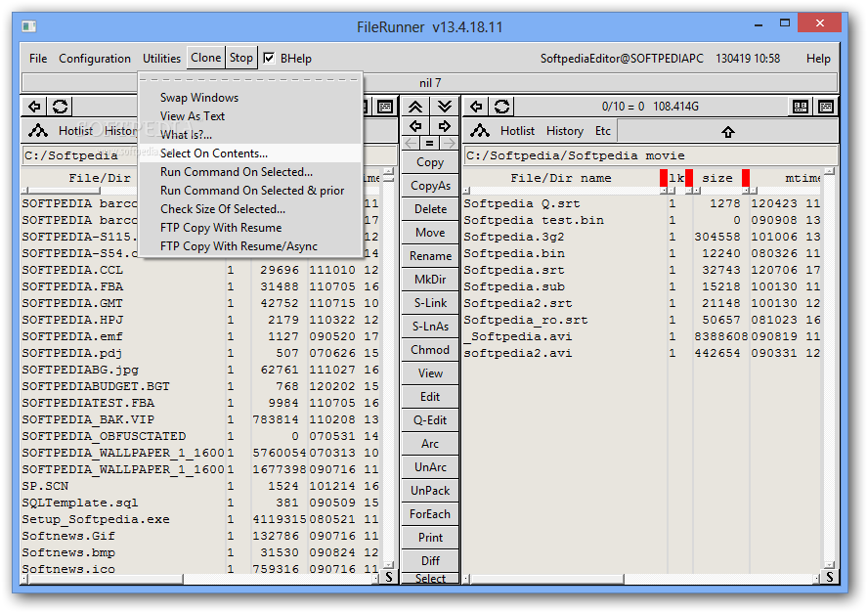Click the Copy button
The width and height of the screenshot is (868, 613).
tap(430, 162)
